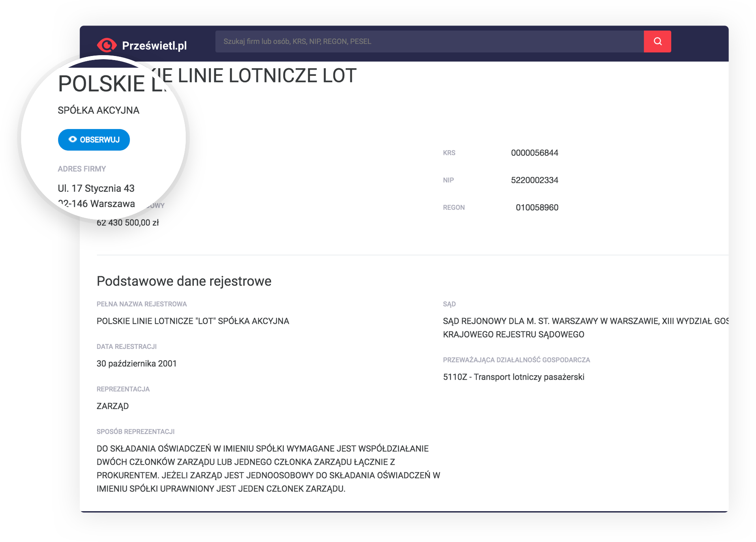The width and height of the screenshot is (756, 542).
Task: Click the postal code line 02-146 Warszawa
Action: pos(97,204)
